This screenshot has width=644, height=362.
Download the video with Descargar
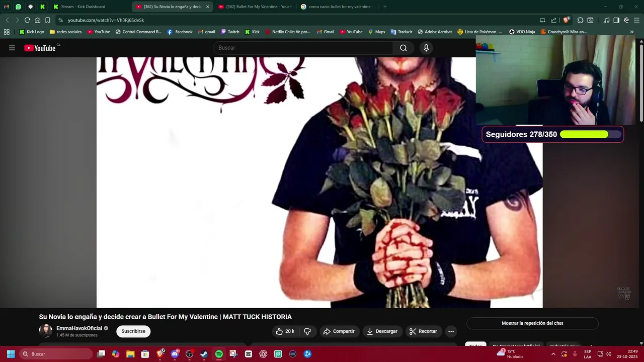(x=382, y=331)
